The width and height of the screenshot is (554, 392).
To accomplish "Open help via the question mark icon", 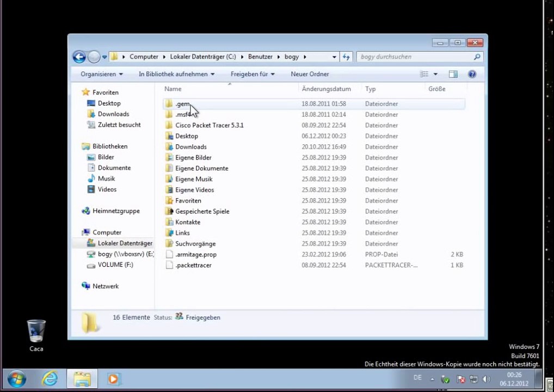I will [x=472, y=74].
